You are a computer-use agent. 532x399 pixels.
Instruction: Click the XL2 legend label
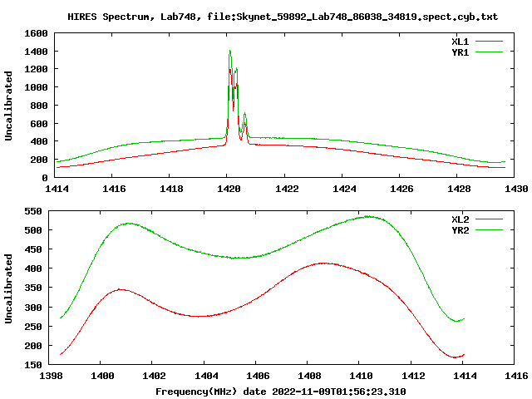(460, 219)
